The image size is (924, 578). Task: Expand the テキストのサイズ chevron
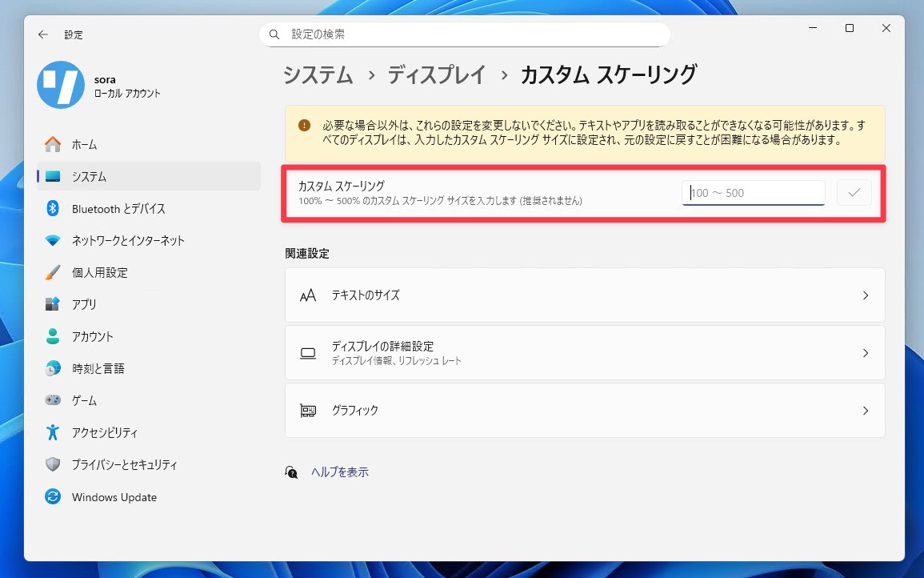tap(865, 295)
